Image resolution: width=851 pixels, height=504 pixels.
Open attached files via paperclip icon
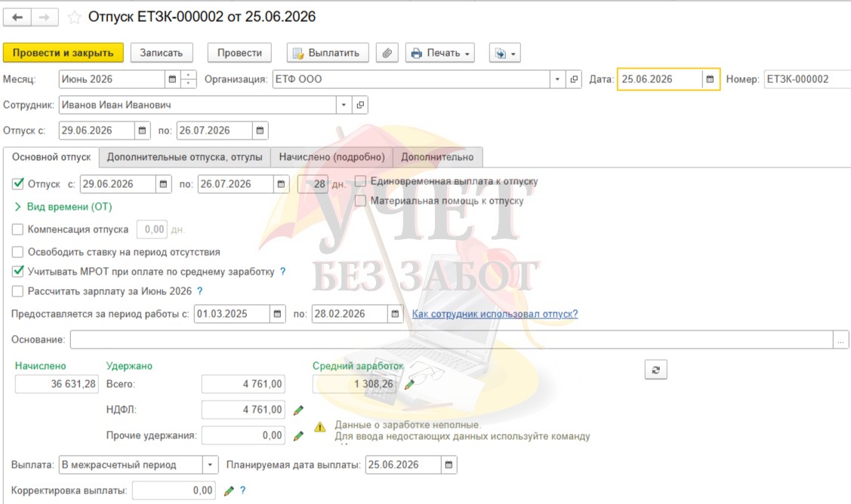coord(387,53)
